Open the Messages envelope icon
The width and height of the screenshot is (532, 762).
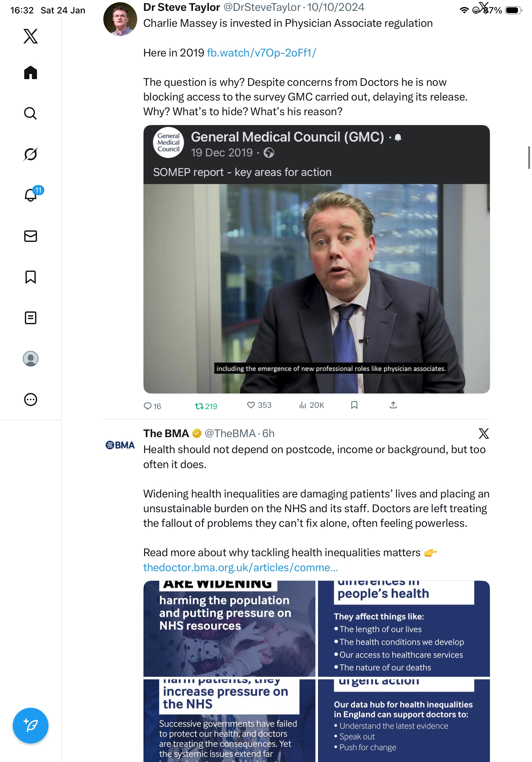(x=31, y=236)
